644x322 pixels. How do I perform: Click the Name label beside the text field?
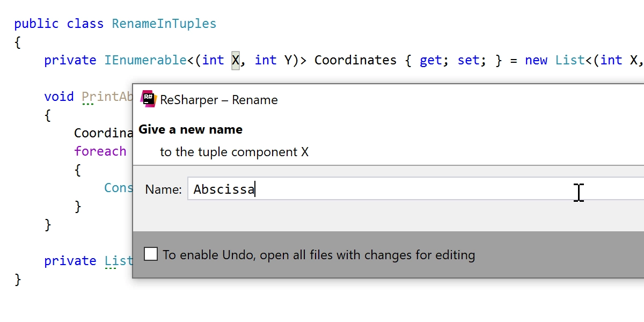163,189
